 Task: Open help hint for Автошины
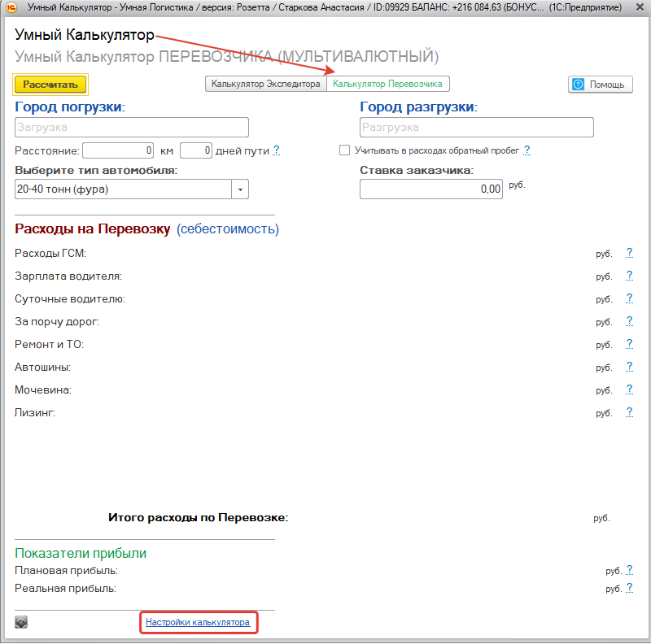[x=629, y=367]
